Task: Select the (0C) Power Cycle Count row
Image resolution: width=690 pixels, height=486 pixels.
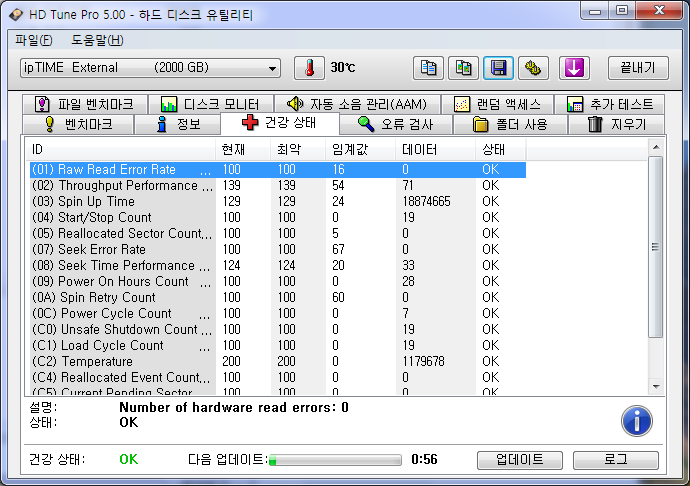Action: tap(278, 313)
